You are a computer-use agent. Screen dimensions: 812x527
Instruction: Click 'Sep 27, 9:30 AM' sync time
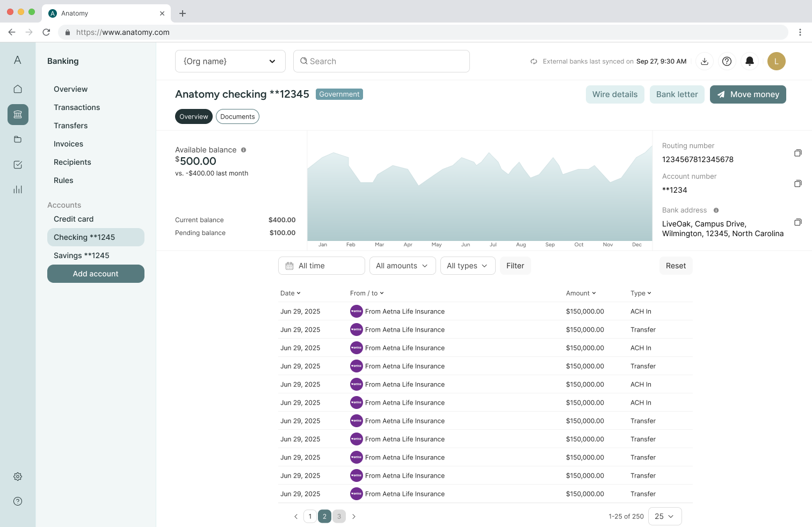click(661, 61)
